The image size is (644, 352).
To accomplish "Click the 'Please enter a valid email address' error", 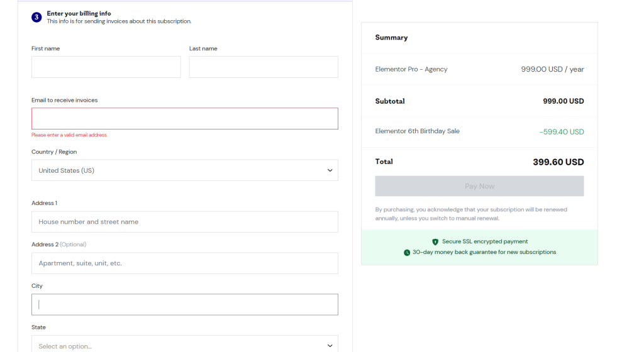I will (x=69, y=135).
